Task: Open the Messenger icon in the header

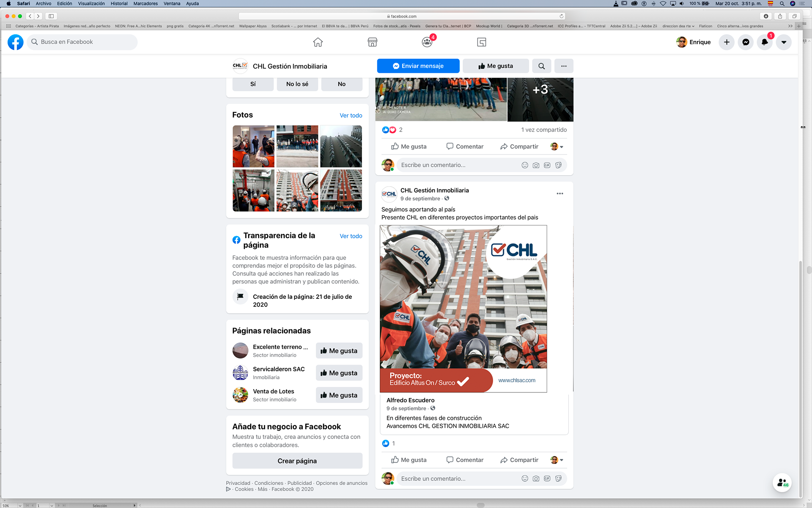Action: (746, 42)
